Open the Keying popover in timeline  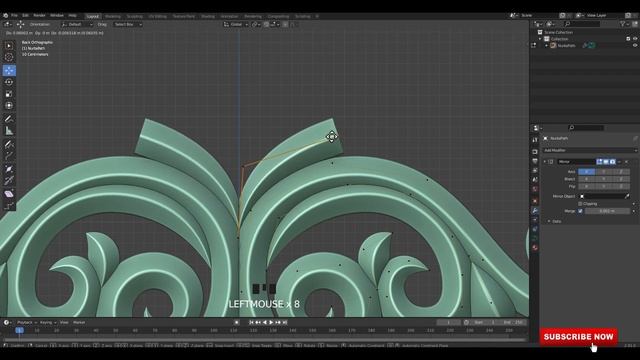(48, 322)
